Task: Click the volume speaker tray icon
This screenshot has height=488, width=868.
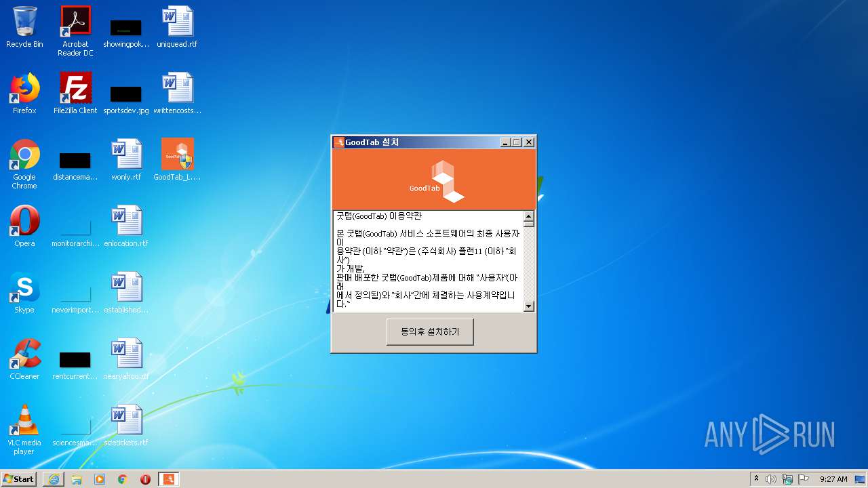Action: pyautogui.click(x=771, y=479)
